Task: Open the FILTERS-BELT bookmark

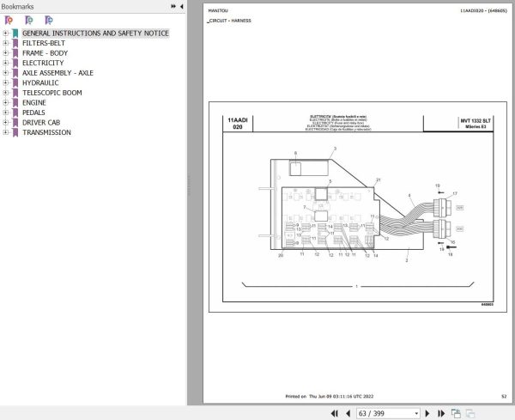Action: tap(44, 43)
